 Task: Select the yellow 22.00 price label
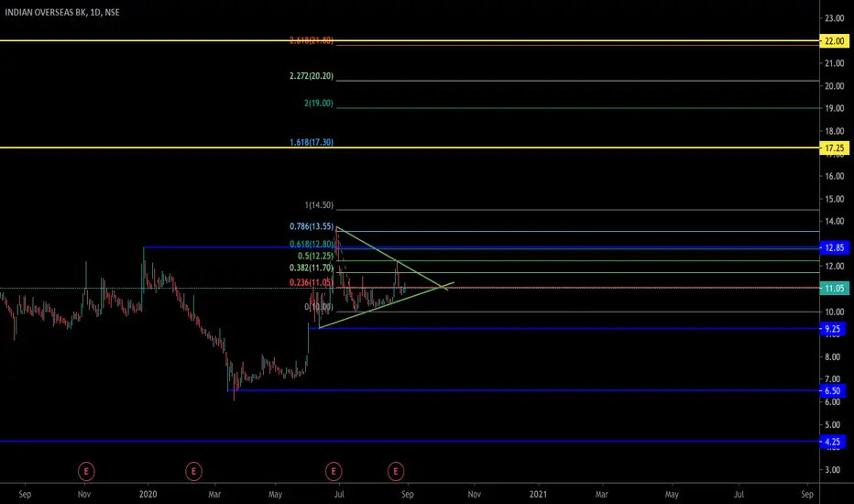[x=834, y=41]
